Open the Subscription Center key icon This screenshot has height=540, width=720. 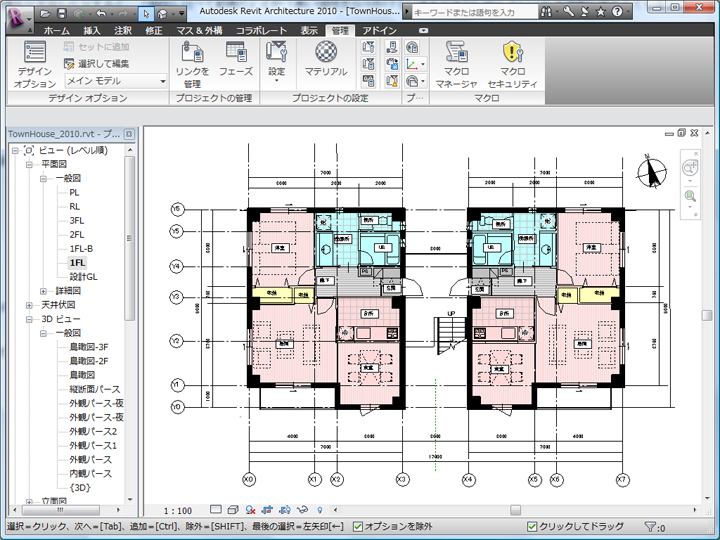click(568, 11)
